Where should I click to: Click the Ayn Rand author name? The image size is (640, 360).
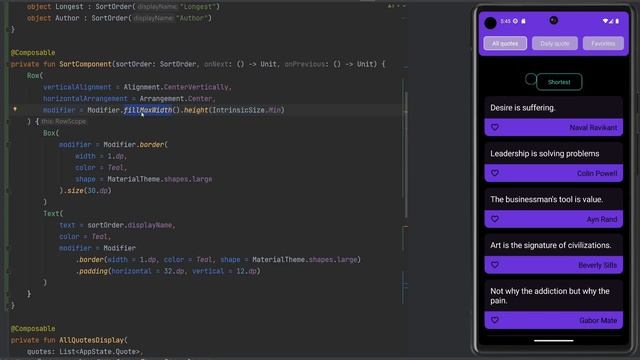(602, 220)
